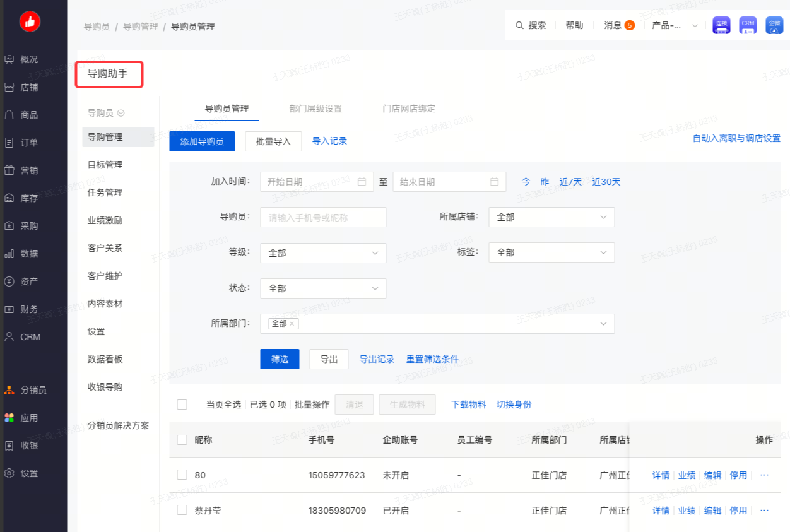This screenshot has height=532, width=790.
Task: Open 目标管理 in side menu
Action: point(105,165)
